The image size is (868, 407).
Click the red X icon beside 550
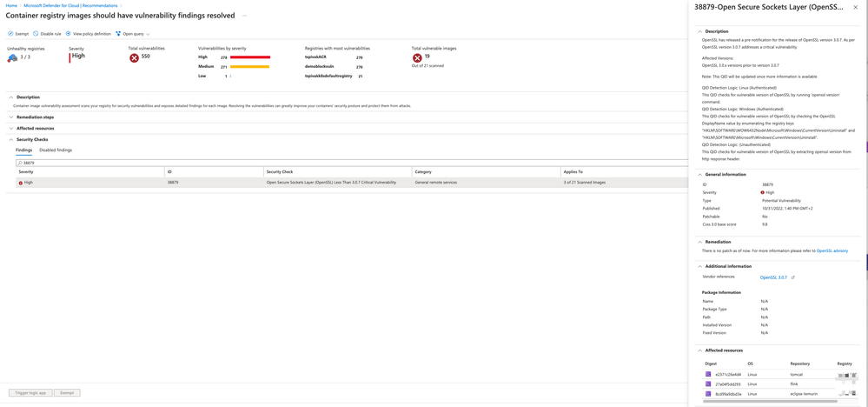(134, 57)
